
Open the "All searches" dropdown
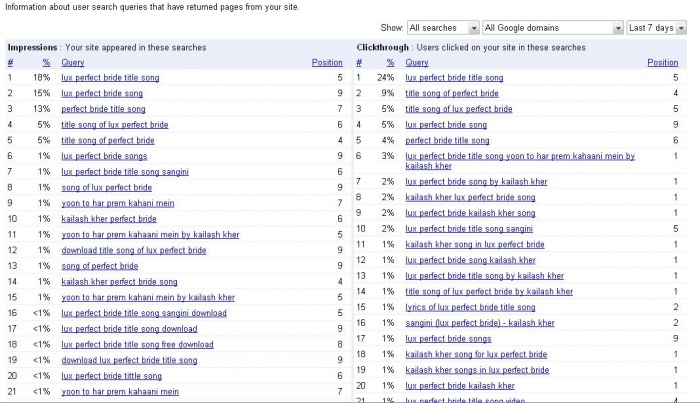click(x=442, y=28)
